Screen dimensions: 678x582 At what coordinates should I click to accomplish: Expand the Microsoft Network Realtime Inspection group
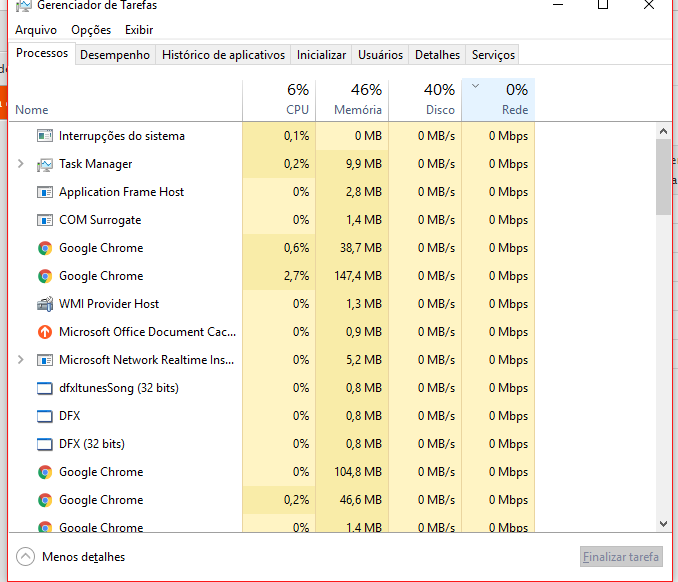[20, 360]
